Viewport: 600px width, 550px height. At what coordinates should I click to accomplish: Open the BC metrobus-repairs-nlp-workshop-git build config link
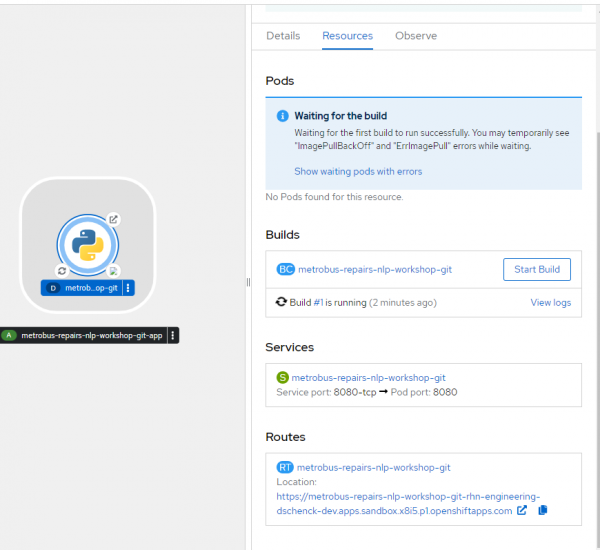[370, 269]
